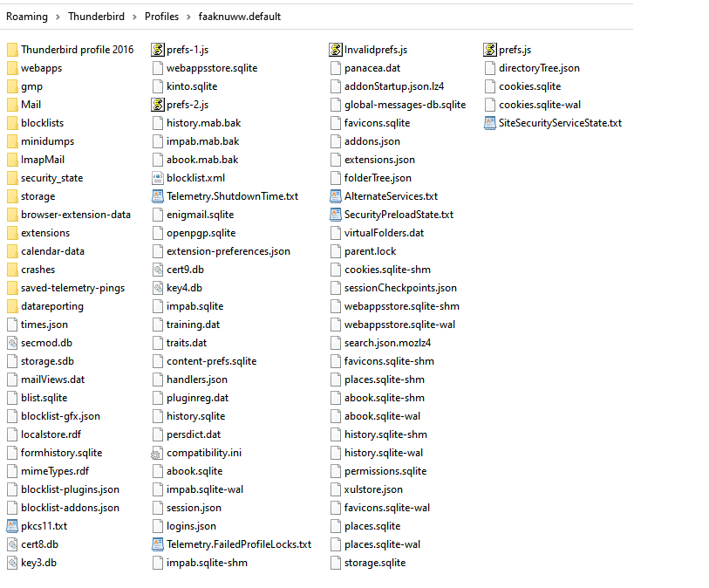Click the Thunderbird profile 2016 folder icon
The width and height of the screenshot is (709, 588).
13,50
